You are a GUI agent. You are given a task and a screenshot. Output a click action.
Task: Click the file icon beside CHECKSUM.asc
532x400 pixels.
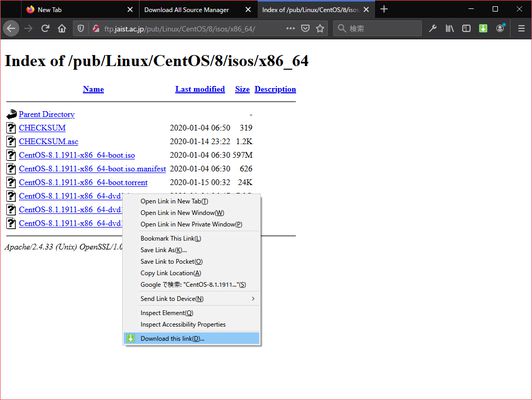(11, 141)
